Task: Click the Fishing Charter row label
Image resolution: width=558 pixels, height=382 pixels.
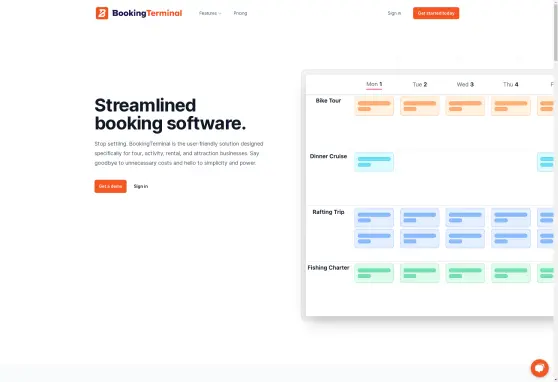Action: 328,268
